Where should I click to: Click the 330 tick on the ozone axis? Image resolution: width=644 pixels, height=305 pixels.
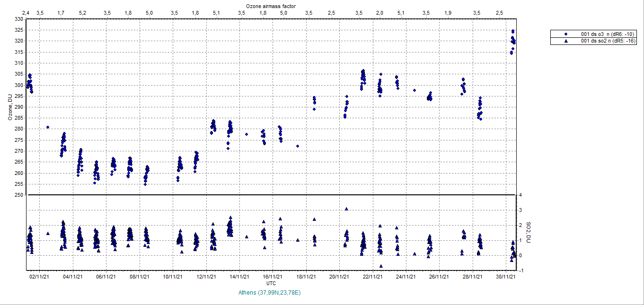[18, 19]
